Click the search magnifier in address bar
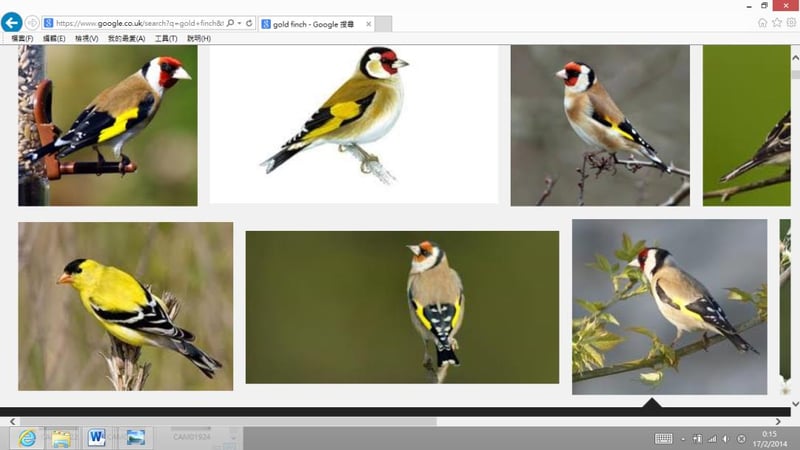 pos(231,23)
